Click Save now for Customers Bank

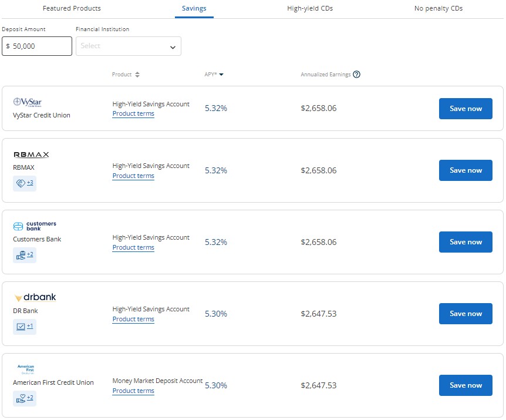click(x=465, y=242)
